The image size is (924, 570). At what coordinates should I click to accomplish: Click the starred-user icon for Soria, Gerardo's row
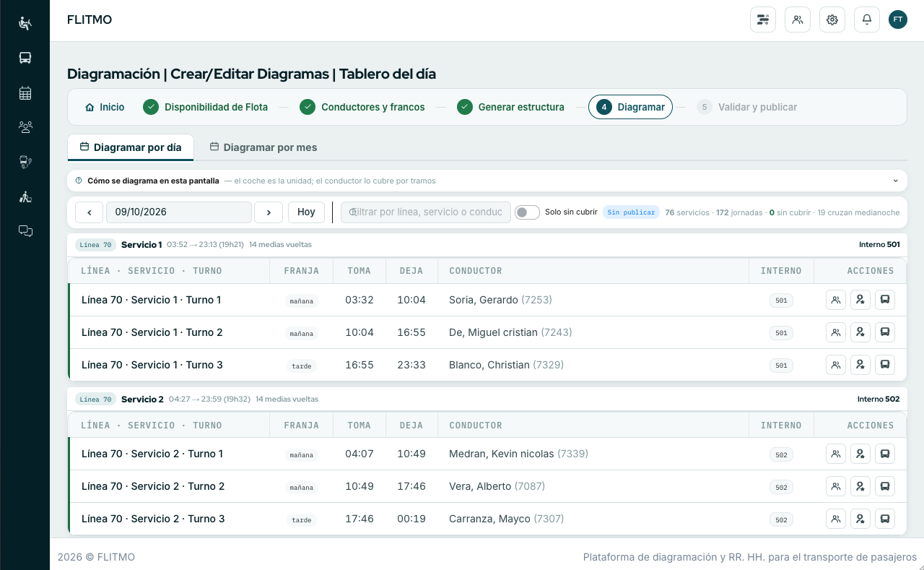tap(860, 300)
